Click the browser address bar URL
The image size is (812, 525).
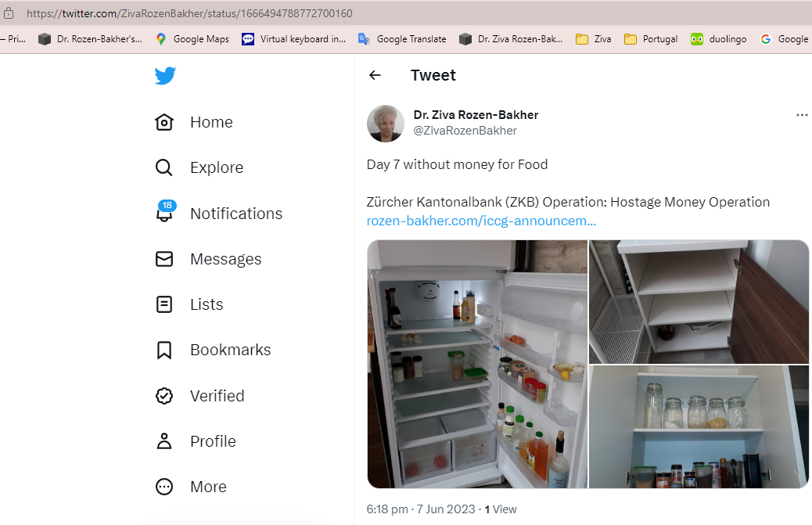[189, 13]
